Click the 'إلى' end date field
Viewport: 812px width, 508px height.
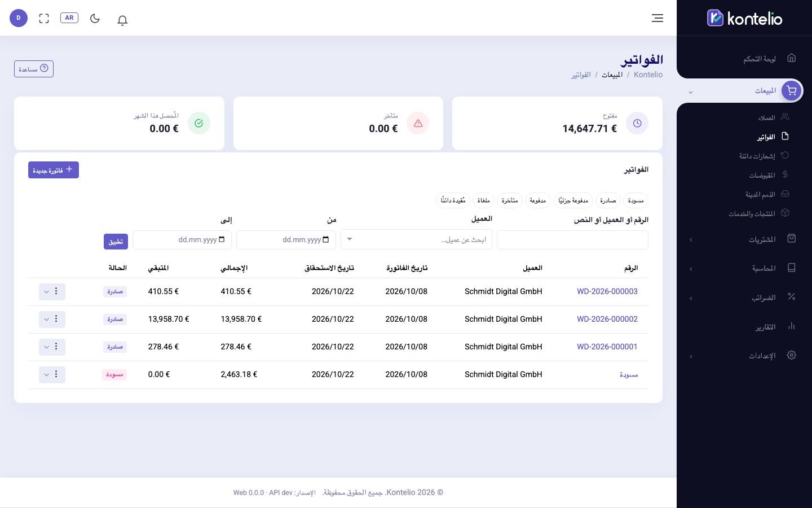click(x=182, y=239)
